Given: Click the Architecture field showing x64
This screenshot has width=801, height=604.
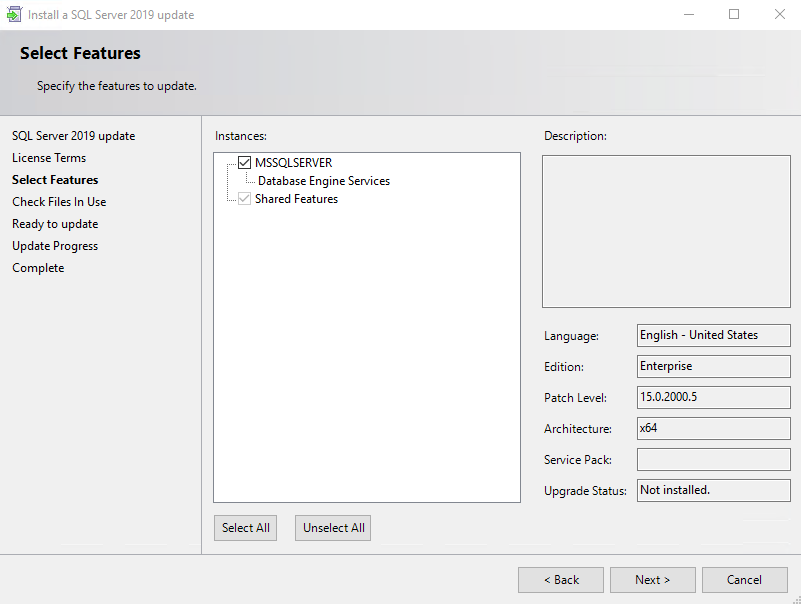Looking at the screenshot, I should point(713,428).
